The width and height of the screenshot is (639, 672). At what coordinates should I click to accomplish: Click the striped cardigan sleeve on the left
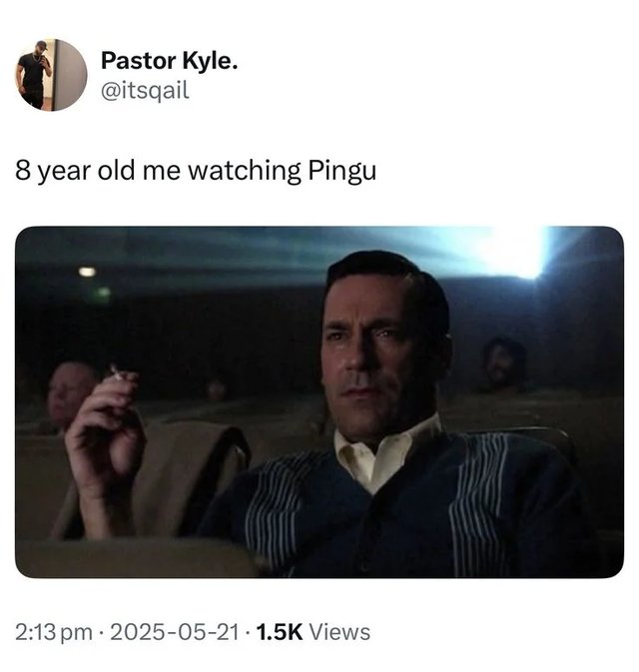pyautogui.click(x=275, y=510)
